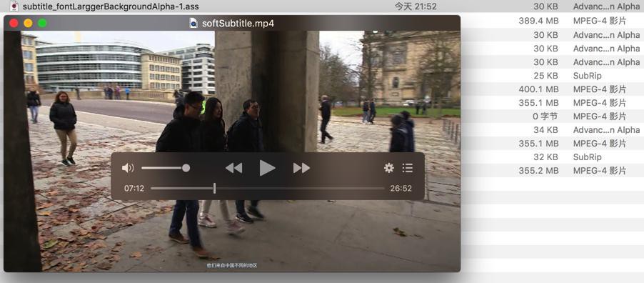This screenshot has width=644, height=283.
Task: Click the softSubtitle.mp4 title file icon
Action: tap(193, 23)
